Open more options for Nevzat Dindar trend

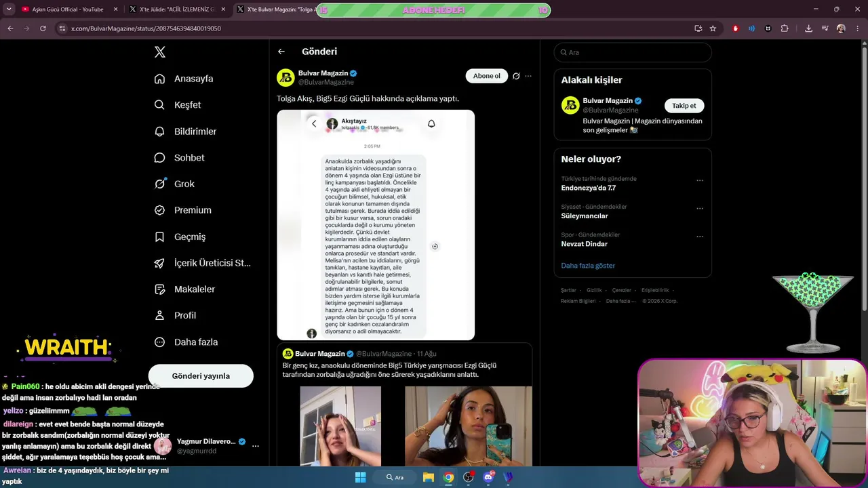(x=700, y=237)
